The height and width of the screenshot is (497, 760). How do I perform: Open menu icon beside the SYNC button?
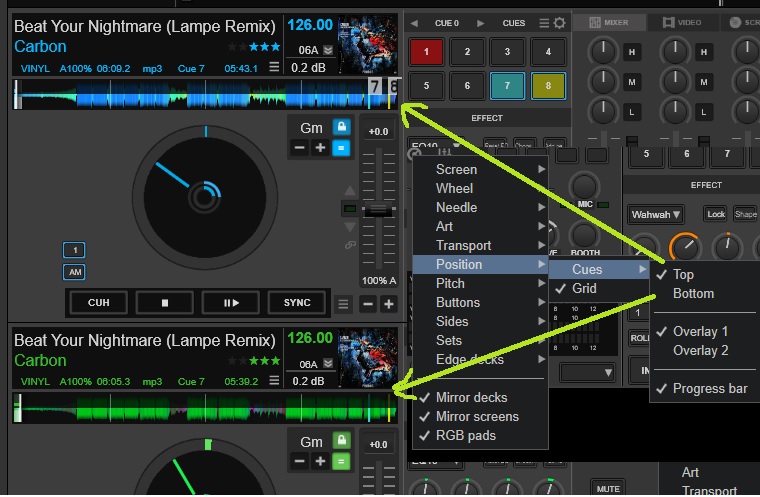pos(343,304)
